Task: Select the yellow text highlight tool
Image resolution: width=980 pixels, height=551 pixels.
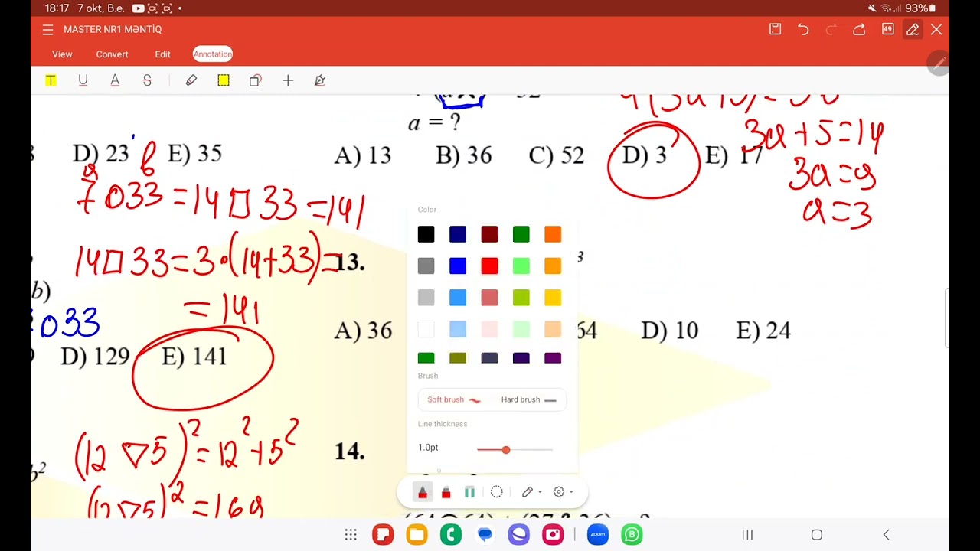Action: (x=51, y=80)
